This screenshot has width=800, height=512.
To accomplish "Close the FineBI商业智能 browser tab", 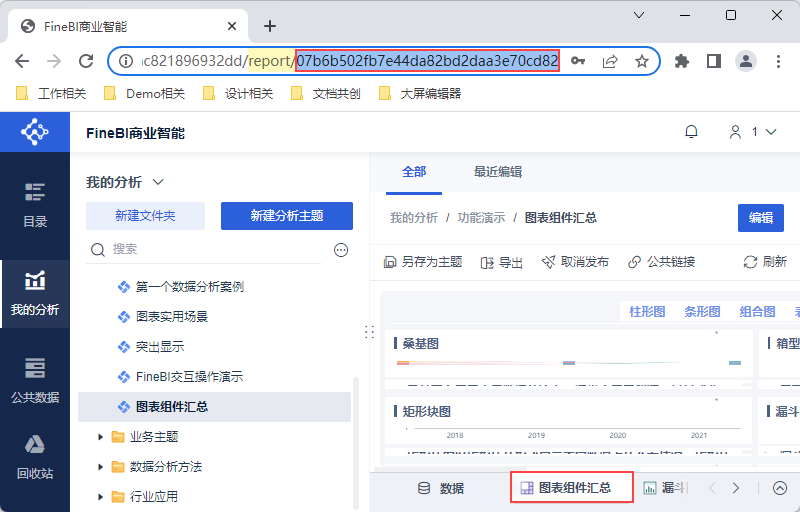I will click(x=232, y=26).
